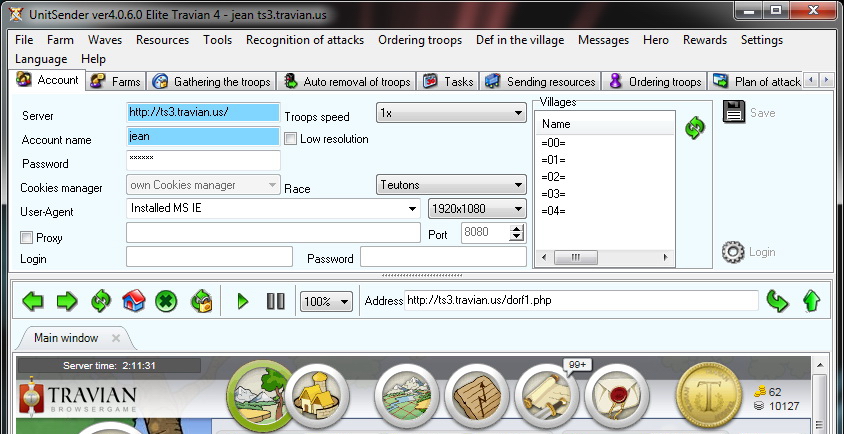Increase the Port number with up stepper
The width and height of the screenshot is (844, 434).
pos(517,228)
